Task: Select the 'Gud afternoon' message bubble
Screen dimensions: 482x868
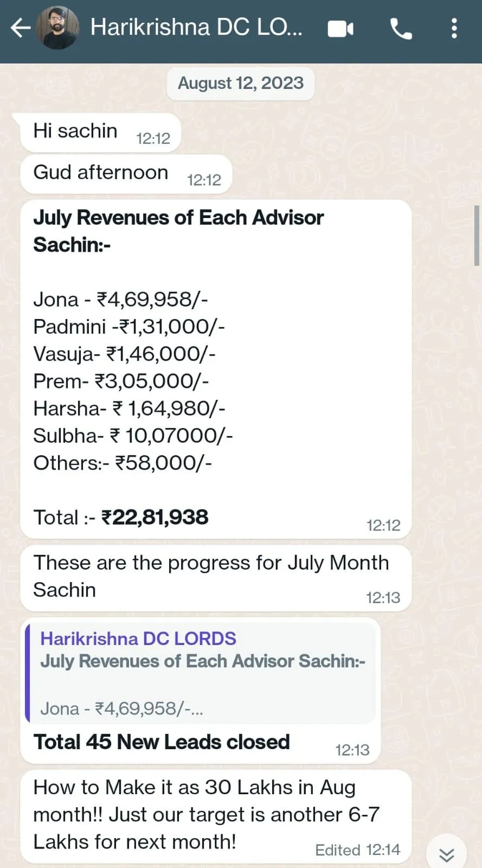Action: (126, 174)
